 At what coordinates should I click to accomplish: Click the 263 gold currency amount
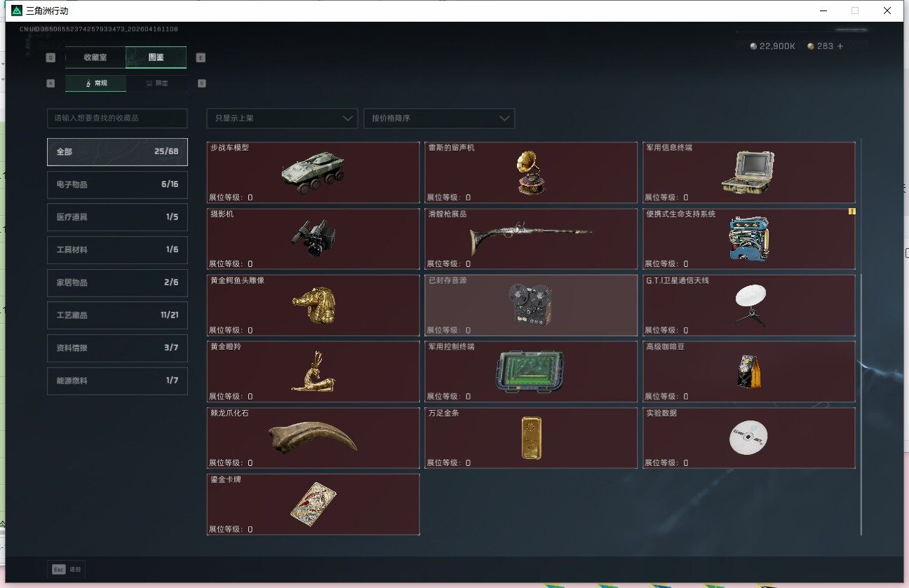pos(825,46)
